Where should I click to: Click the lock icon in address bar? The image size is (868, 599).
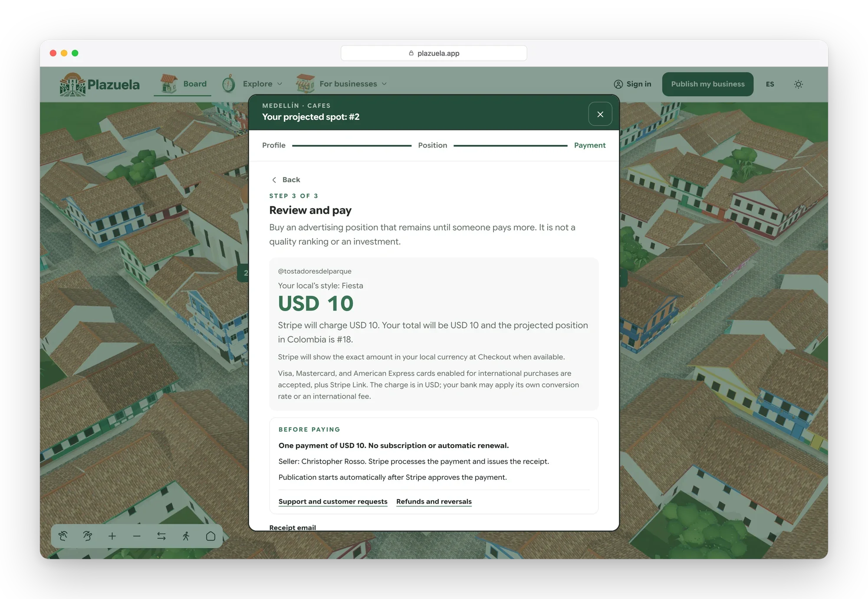click(x=411, y=53)
